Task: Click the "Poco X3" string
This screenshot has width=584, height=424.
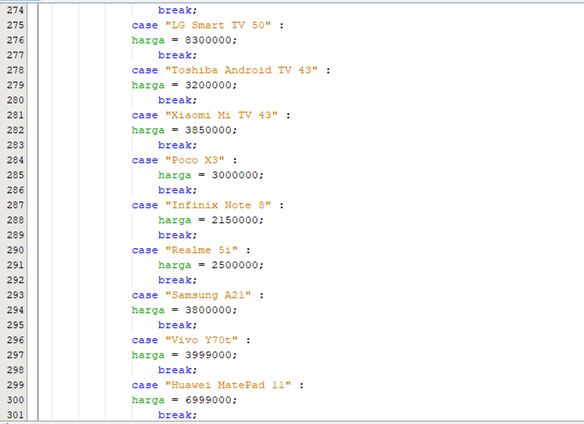Action: 195,160
